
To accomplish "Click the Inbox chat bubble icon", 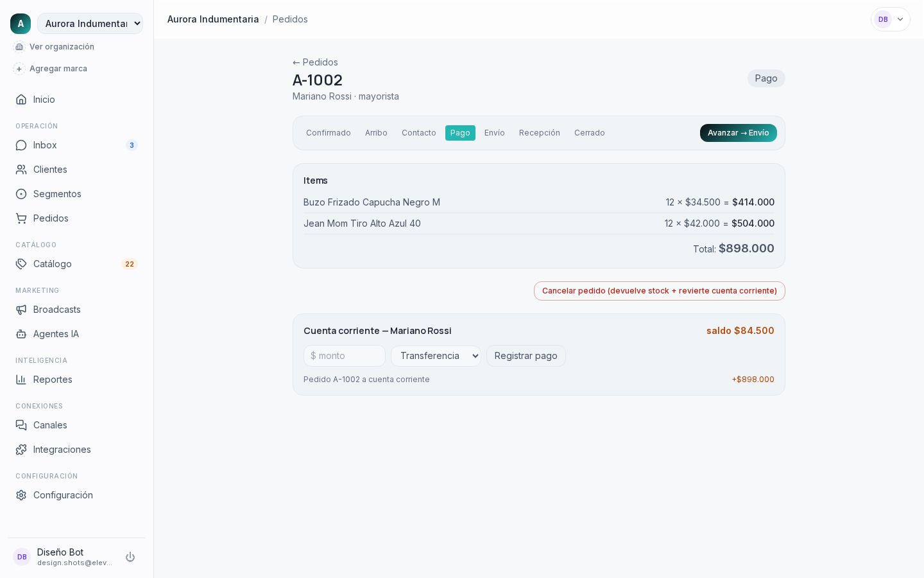I will tap(21, 145).
